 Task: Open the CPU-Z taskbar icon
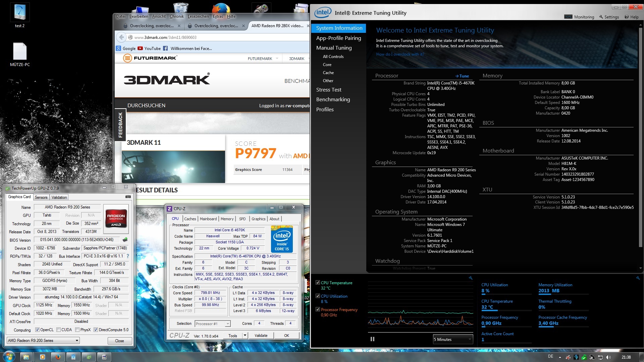[104, 357]
